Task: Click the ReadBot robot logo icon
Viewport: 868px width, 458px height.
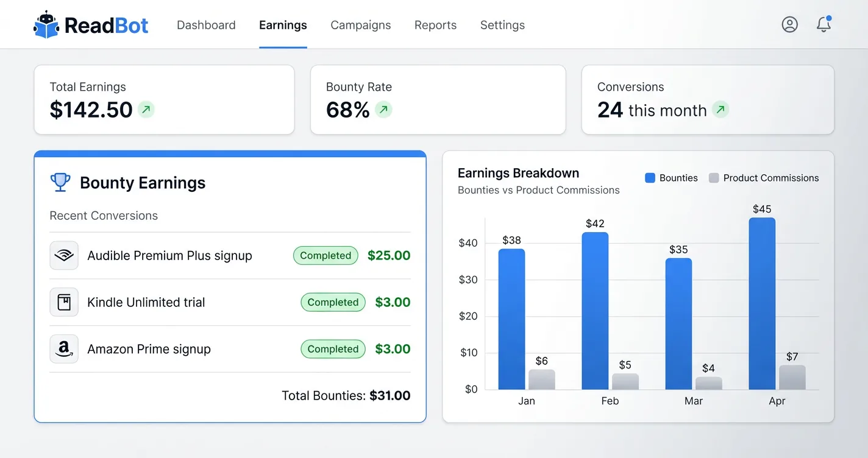Action: (45, 24)
